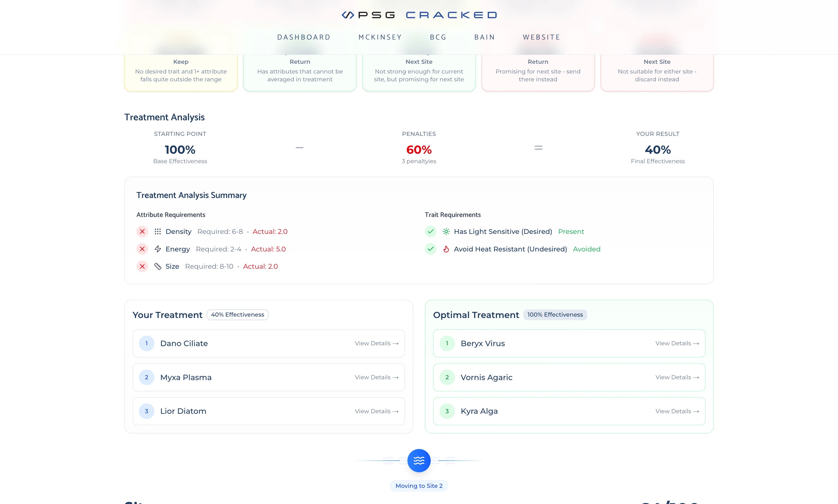Screen dimensions: 838x504
Task: Open the McKinsey nav tab
Action: click(380, 37)
